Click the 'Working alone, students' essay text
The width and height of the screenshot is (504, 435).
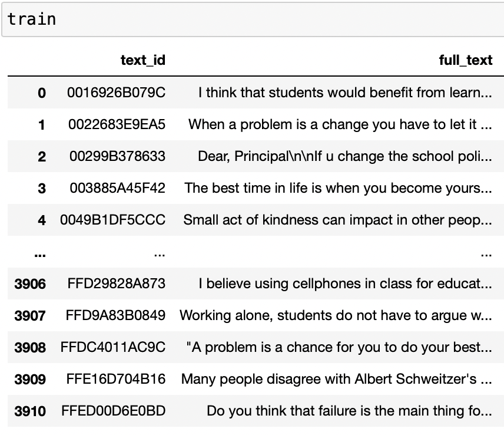pyautogui.click(x=336, y=315)
